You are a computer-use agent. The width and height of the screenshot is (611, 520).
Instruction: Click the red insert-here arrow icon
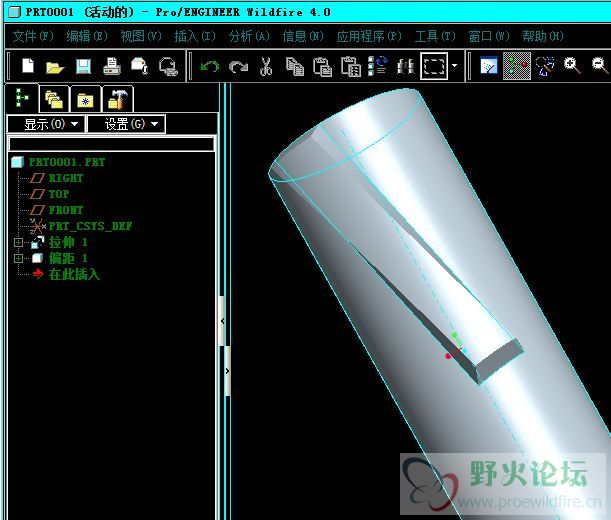click(x=38, y=274)
